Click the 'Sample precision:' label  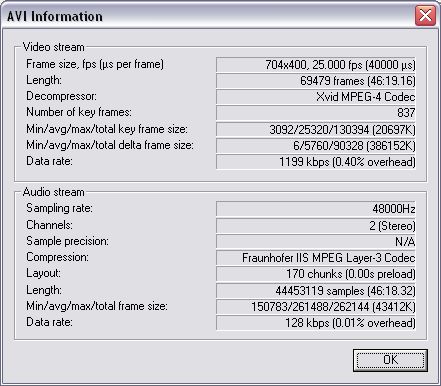pos(67,241)
